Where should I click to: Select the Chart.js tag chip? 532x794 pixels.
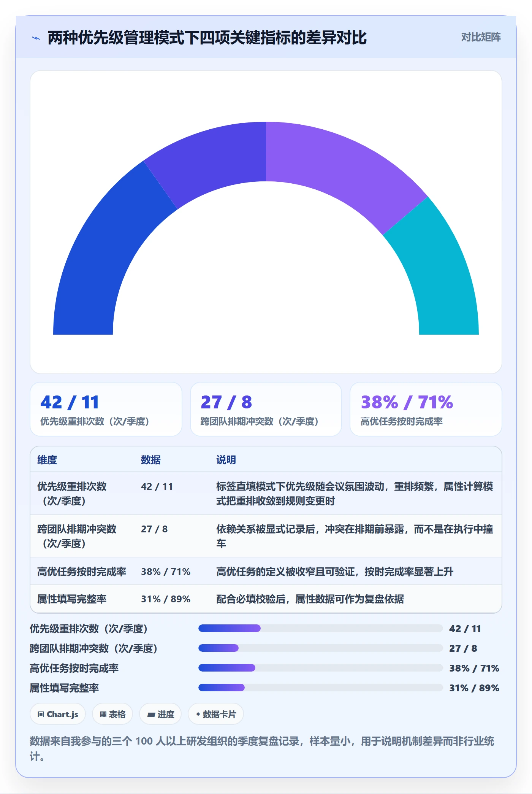coord(58,714)
